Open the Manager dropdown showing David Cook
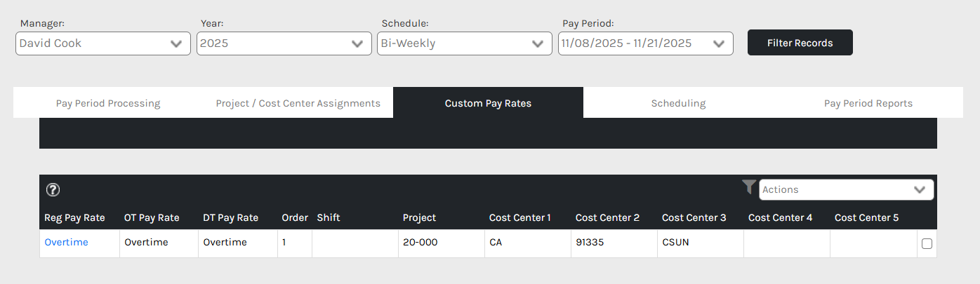The width and height of the screenshot is (980, 284). coord(103,43)
